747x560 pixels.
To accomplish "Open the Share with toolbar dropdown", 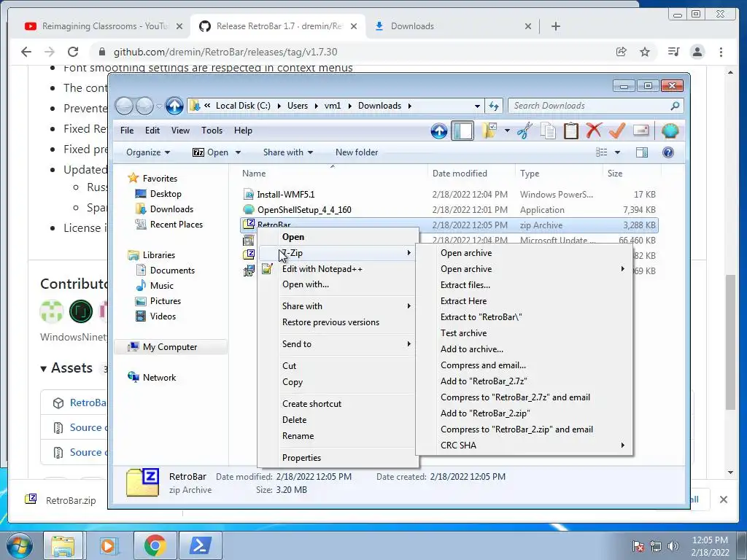I will tap(288, 152).
